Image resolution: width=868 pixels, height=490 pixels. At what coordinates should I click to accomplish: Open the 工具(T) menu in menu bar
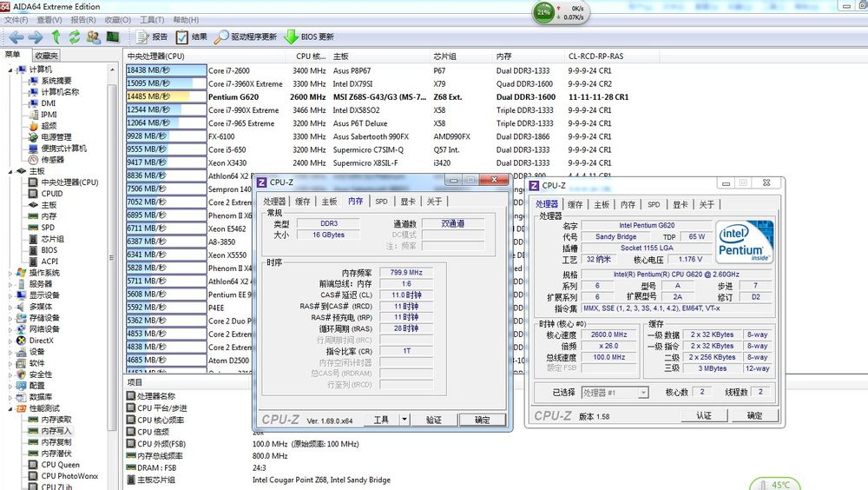[x=152, y=20]
